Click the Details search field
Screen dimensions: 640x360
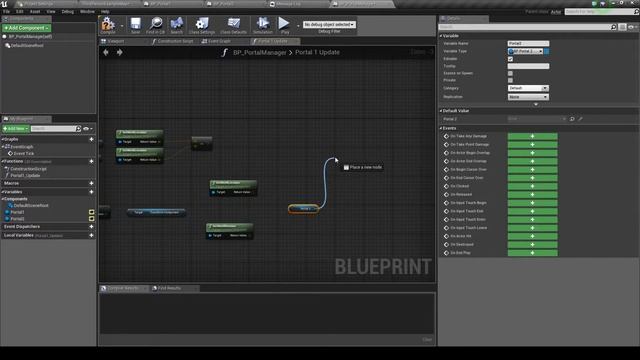pyautogui.click(x=524, y=27)
